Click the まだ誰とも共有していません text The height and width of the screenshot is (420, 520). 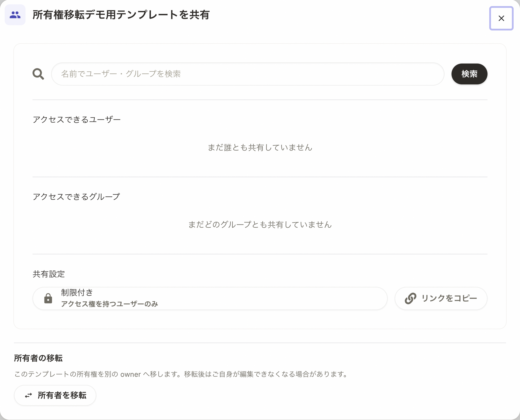260,148
